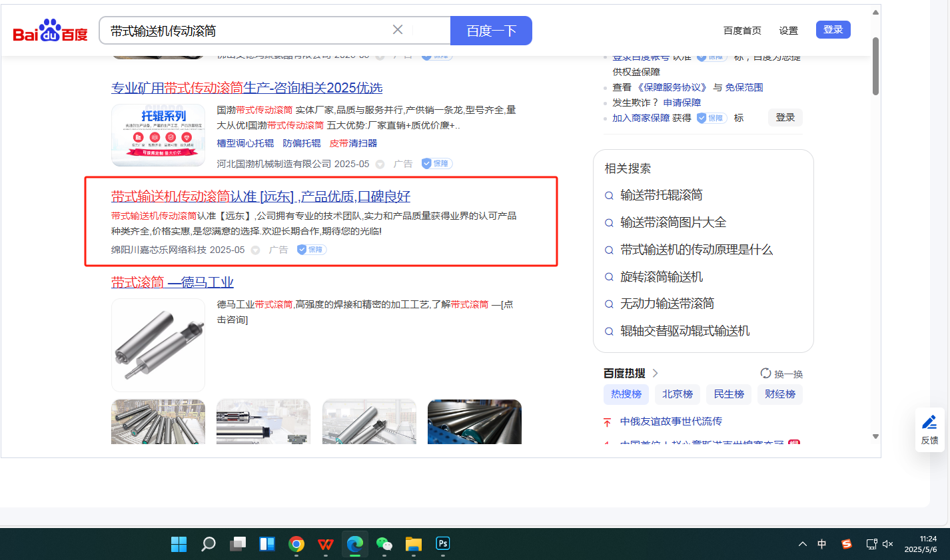The image size is (950, 560).
Task: Open the 反馈 feedback button
Action: click(930, 429)
